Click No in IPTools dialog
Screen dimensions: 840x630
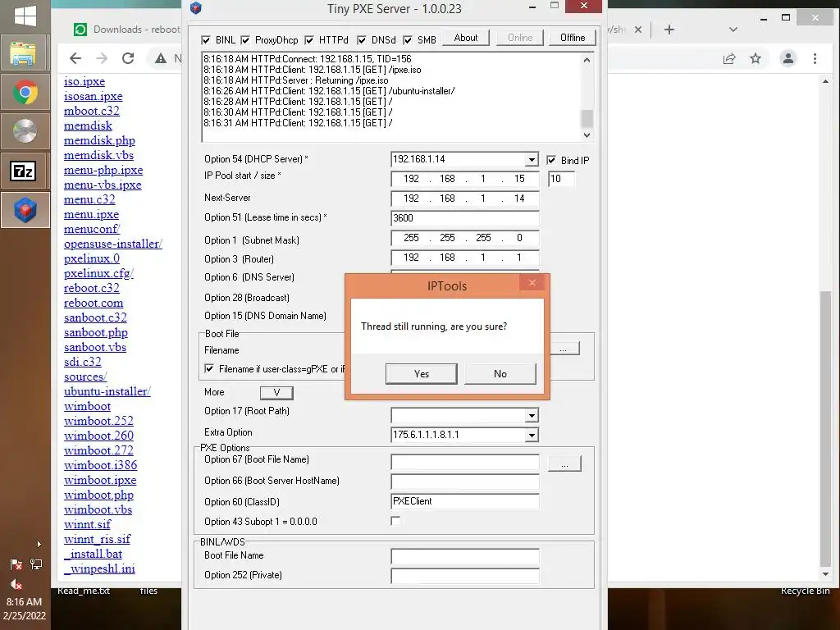click(500, 374)
